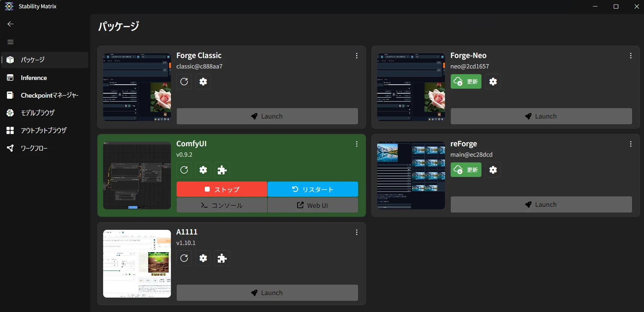Click version text neo@2cd1657
This screenshot has width=644, height=312.
[470, 66]
